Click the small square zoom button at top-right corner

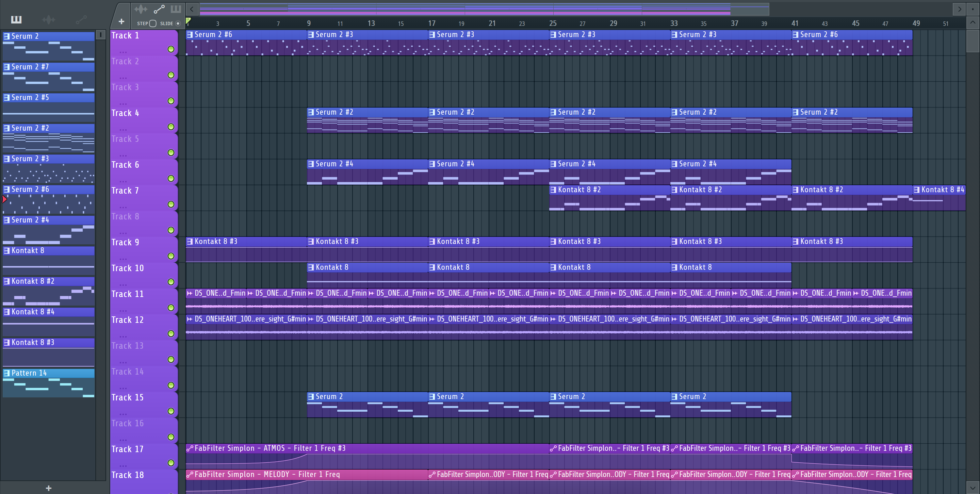click(973, 9)
